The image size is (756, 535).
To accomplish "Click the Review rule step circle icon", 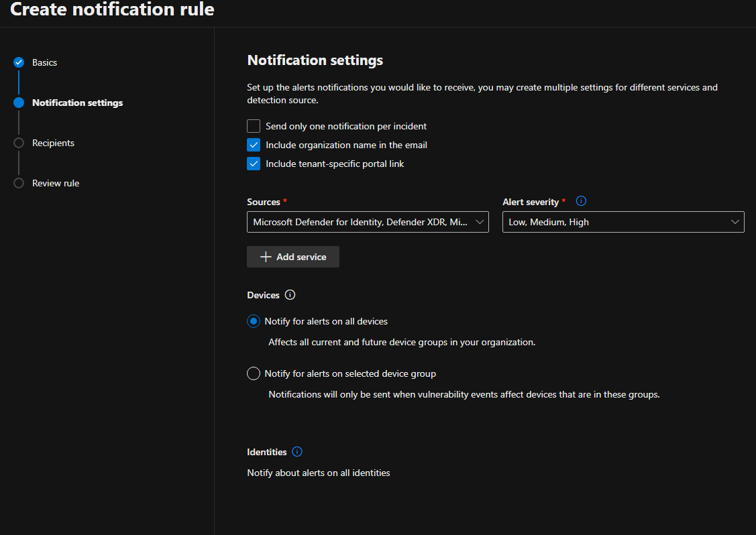I will (19, 183).
